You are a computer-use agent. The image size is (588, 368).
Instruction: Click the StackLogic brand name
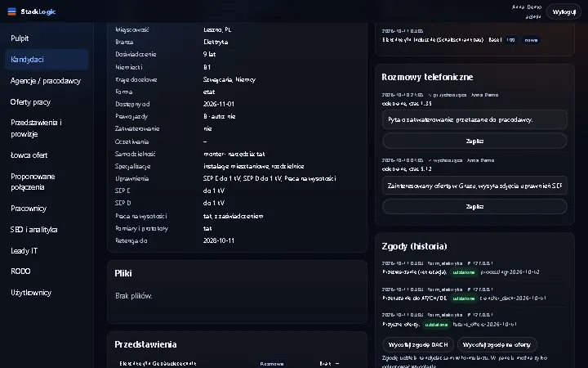pyautogui.click(x=38, y=11)
